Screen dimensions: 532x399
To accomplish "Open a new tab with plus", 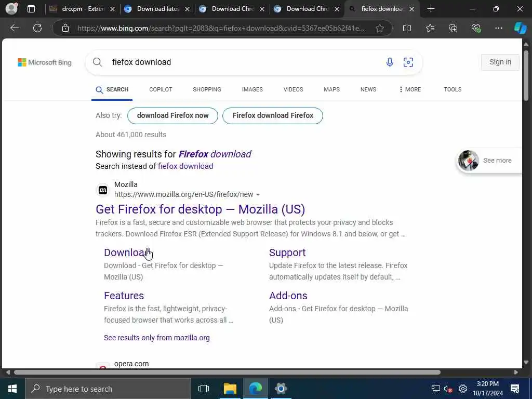I will coord(431,9).
